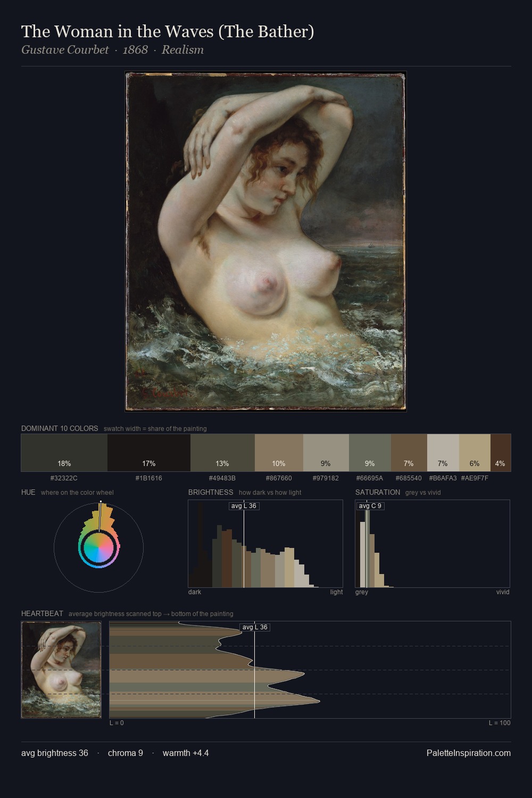Screen dimensions: 532x798
Task: Click the footer stat 'warmth +4.4'
Action: tap(186, 753)
